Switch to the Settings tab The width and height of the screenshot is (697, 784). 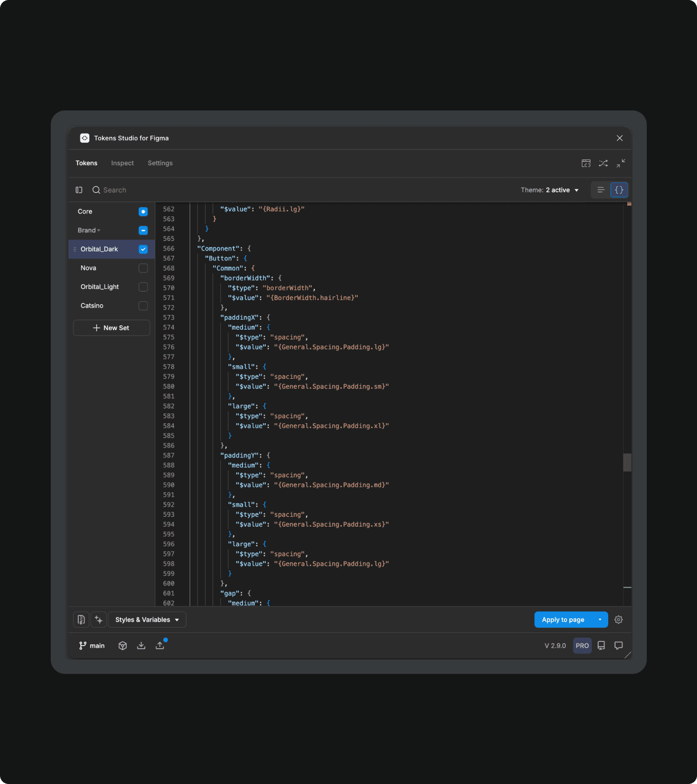(x=160, y=163)
